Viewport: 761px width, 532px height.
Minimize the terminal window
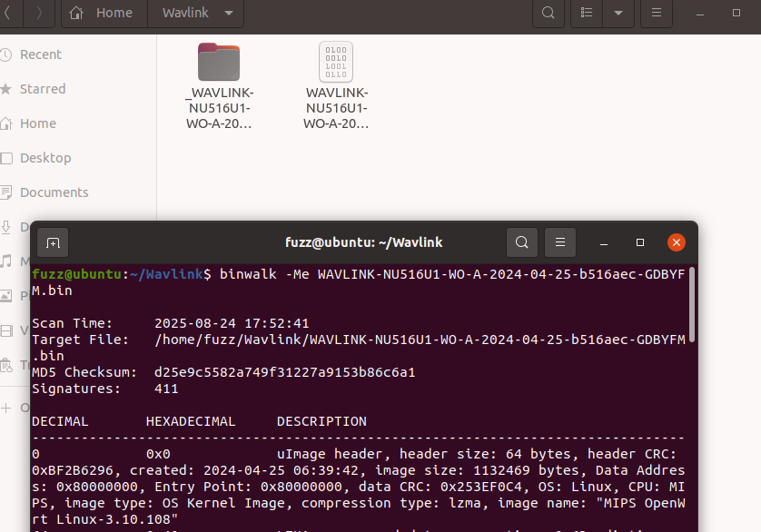coord(604,242)
